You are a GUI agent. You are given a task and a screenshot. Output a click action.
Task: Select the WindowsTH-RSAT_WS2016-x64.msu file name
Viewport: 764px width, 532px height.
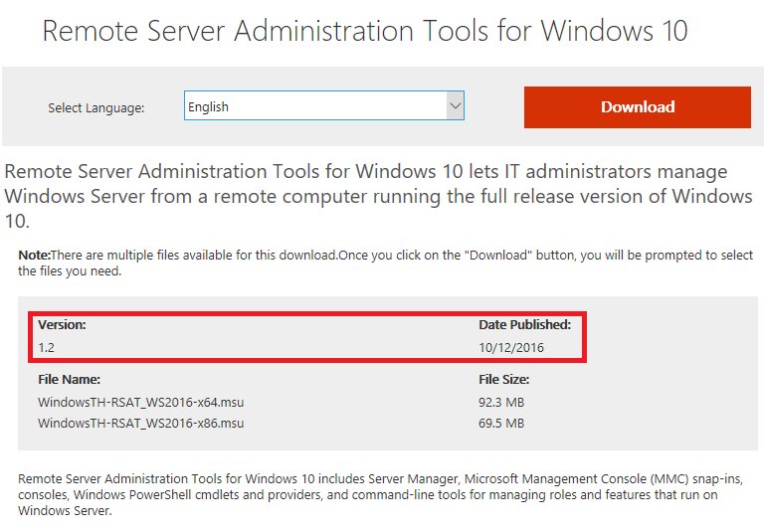(141, 403)
